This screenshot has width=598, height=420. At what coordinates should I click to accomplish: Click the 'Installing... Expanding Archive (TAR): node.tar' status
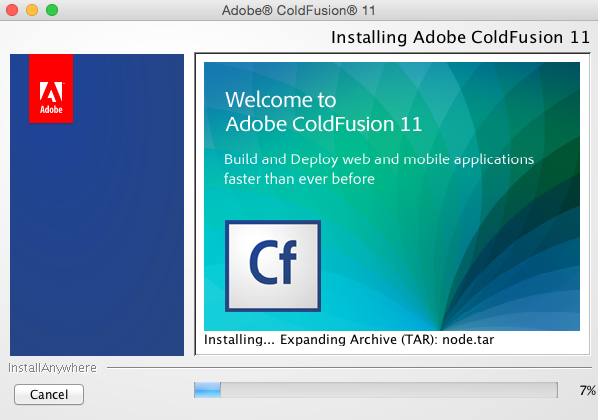coord(349,340)
